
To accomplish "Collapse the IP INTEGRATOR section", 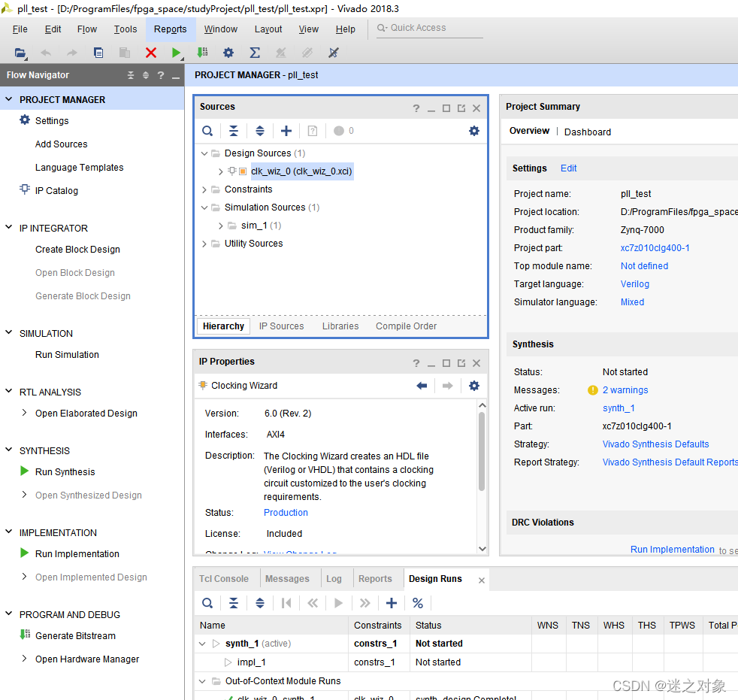I will coord(8,227).
